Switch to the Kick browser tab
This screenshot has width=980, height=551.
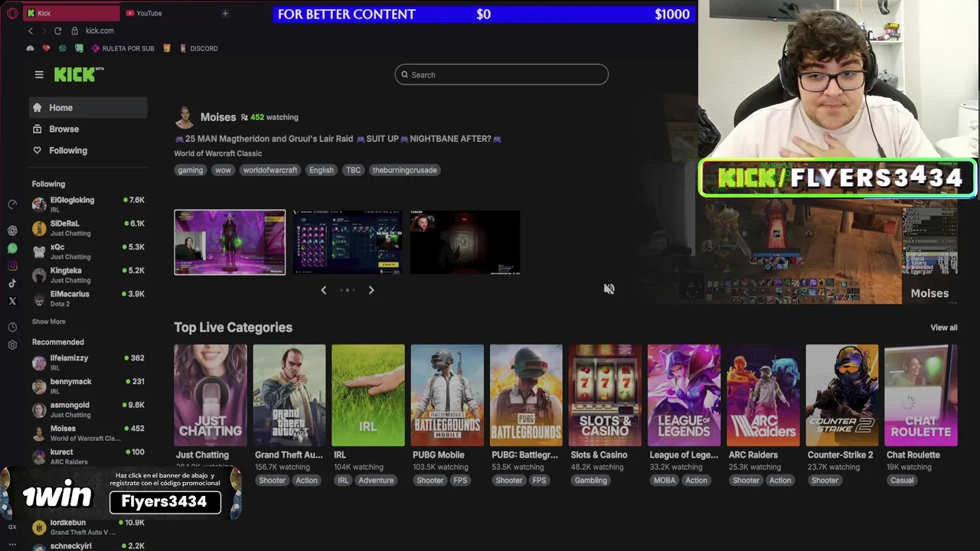pyautogui.click(x=70, y=13)
